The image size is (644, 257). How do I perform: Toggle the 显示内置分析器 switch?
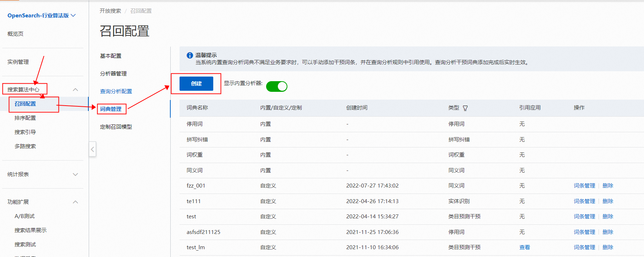click(277, 86)
